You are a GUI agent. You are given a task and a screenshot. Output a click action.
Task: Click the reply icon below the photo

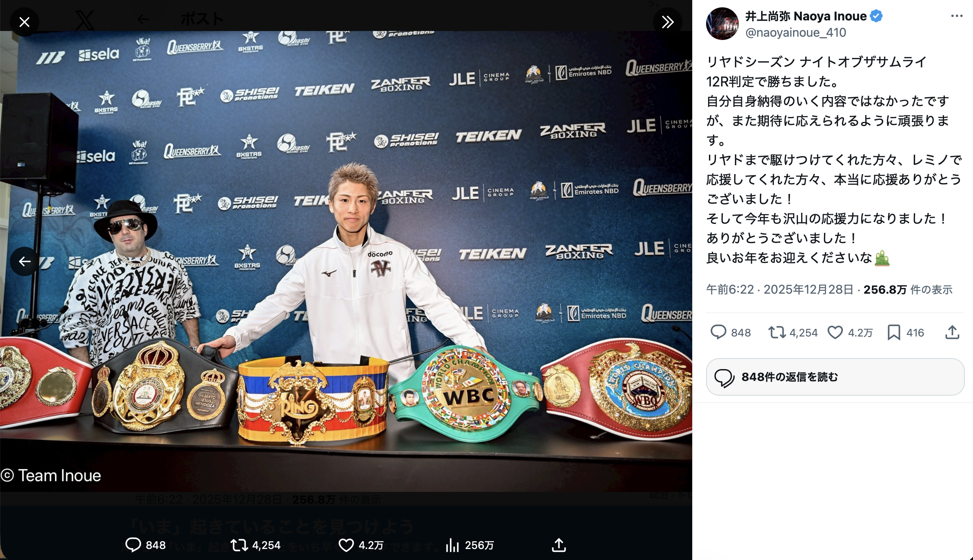133,545
